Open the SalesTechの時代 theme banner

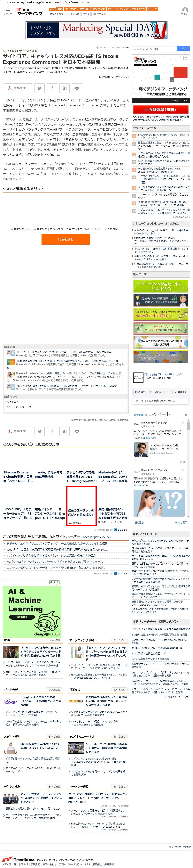(161, 314)
